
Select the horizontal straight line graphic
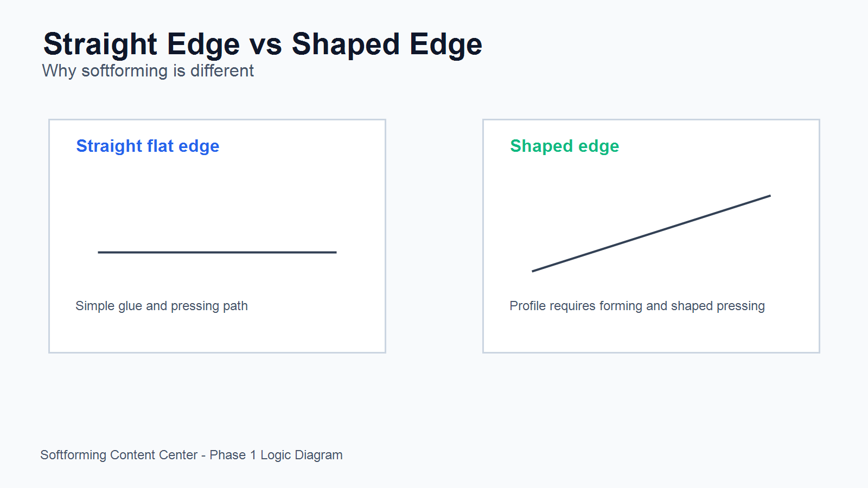pos(217,252)
